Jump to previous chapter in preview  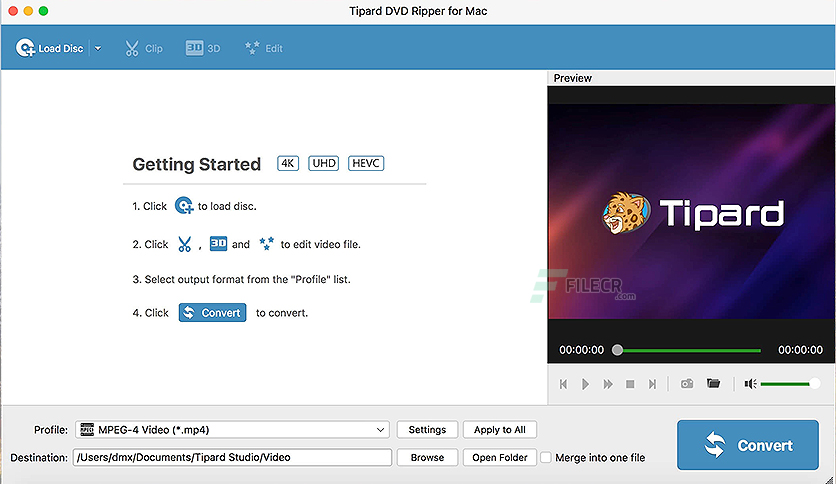(x=563, y=384)
